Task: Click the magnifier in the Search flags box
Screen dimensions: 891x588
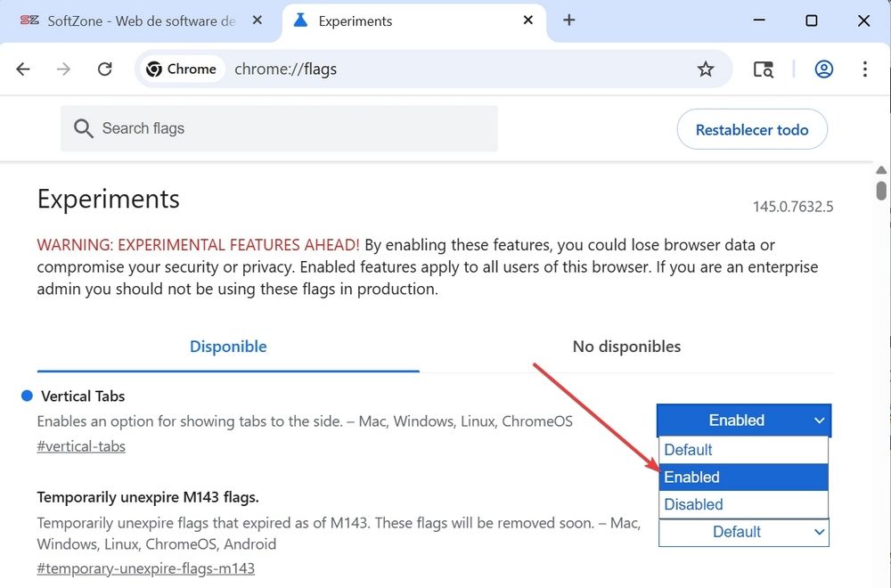Action: 83,128
